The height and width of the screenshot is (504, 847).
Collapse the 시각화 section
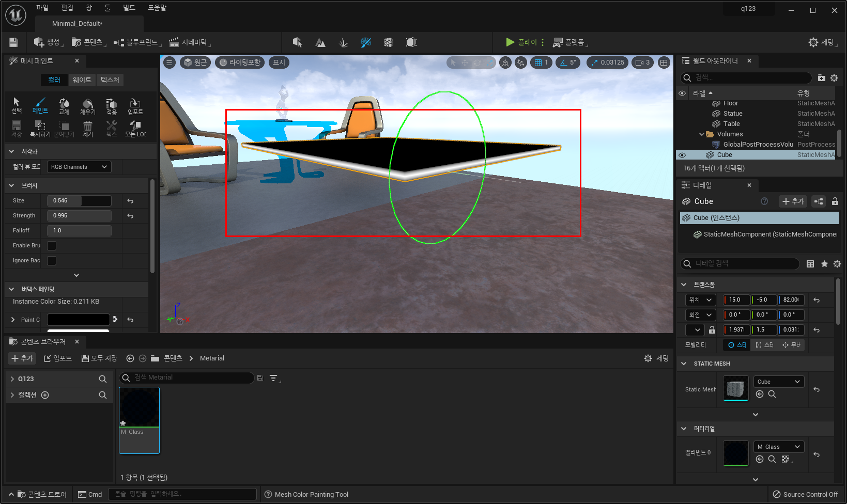pyautogui.click(x=11, y=151)
